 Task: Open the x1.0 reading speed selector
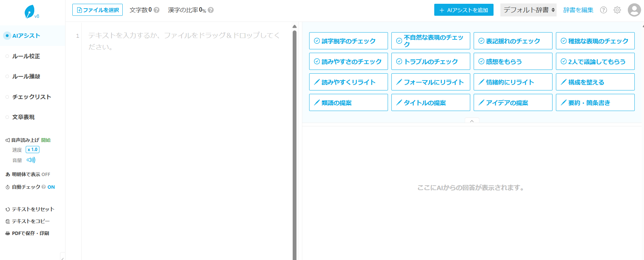(33, 150)
